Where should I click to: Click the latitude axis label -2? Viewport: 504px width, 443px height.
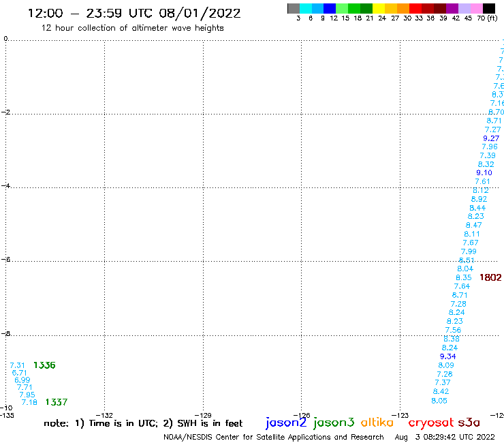(5, 112)
